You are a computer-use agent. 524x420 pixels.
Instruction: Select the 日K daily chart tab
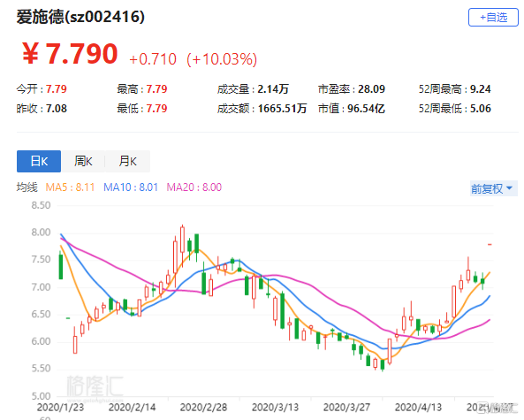(39, 161)
